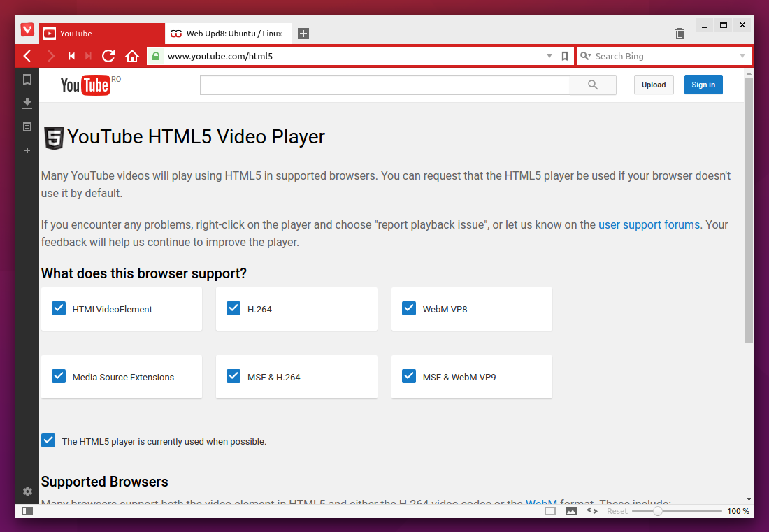
Task: Open the user support forums link
Action: [x=649, y=224]
